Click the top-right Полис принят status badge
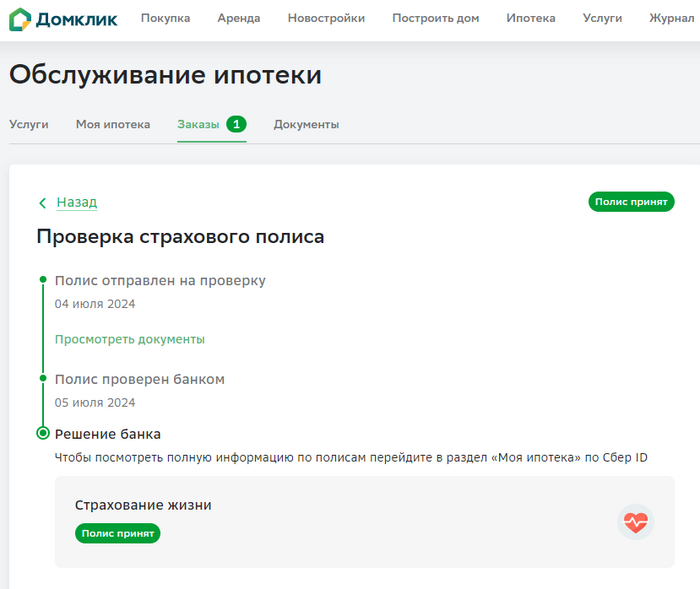This screenshot has height=589, width=700. click(x=631, y=202)
